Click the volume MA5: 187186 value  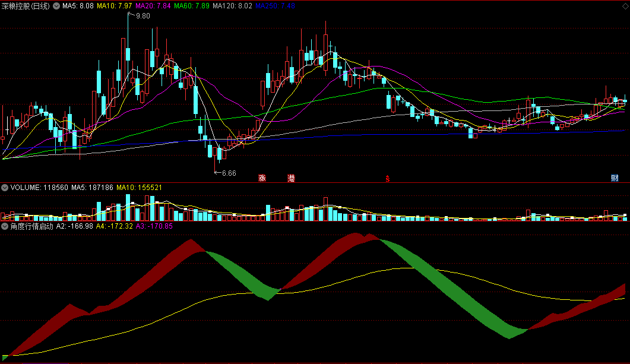(92, 188)
